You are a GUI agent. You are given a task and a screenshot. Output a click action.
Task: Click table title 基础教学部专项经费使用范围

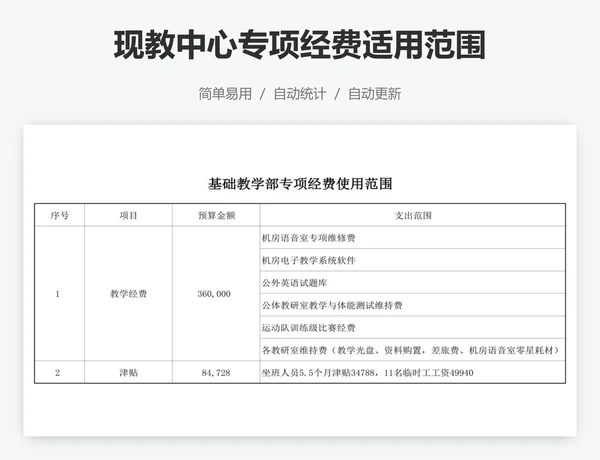point(300,184)
